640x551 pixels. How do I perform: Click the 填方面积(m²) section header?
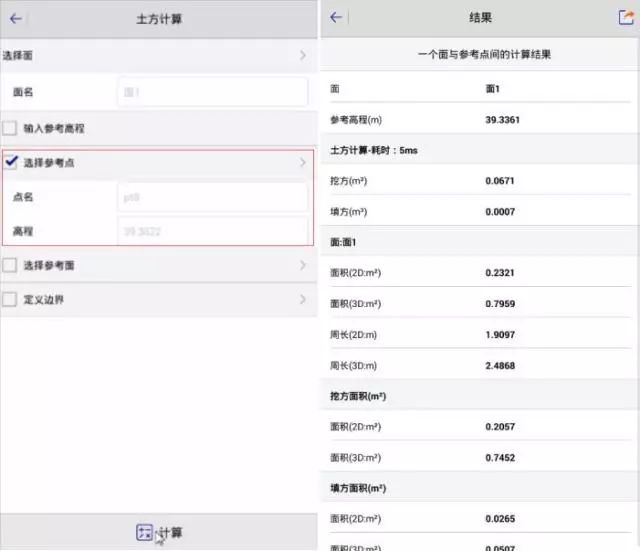tap(358, 488)
